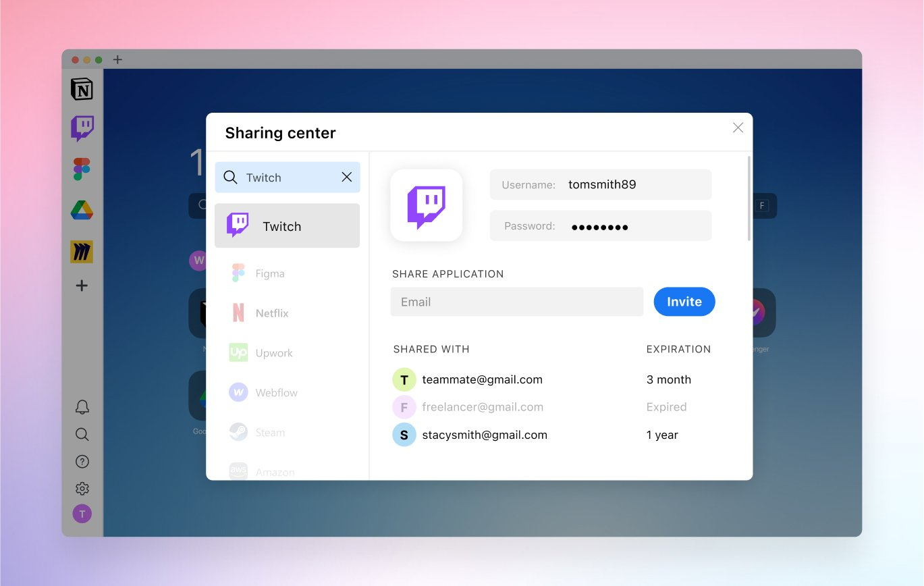Select stacysmith@gmail.com entry
The width and height of the screenshot is (924, 586).
click(485, 435)
